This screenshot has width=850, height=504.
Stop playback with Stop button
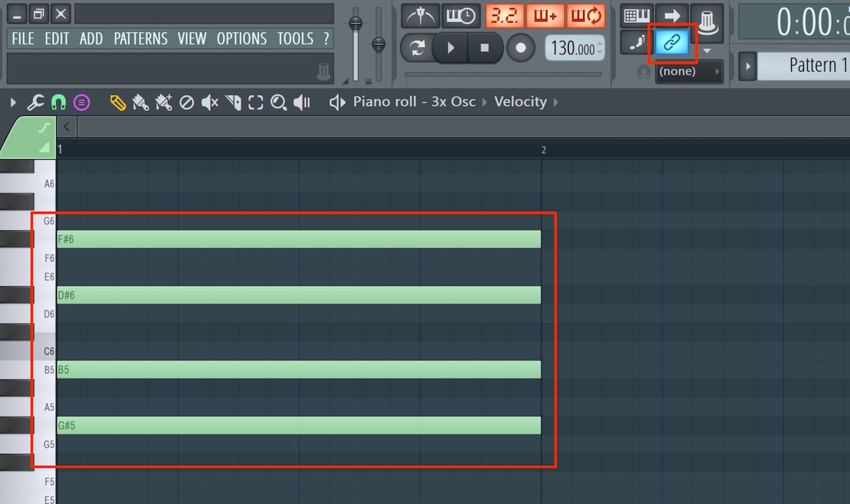485,48
